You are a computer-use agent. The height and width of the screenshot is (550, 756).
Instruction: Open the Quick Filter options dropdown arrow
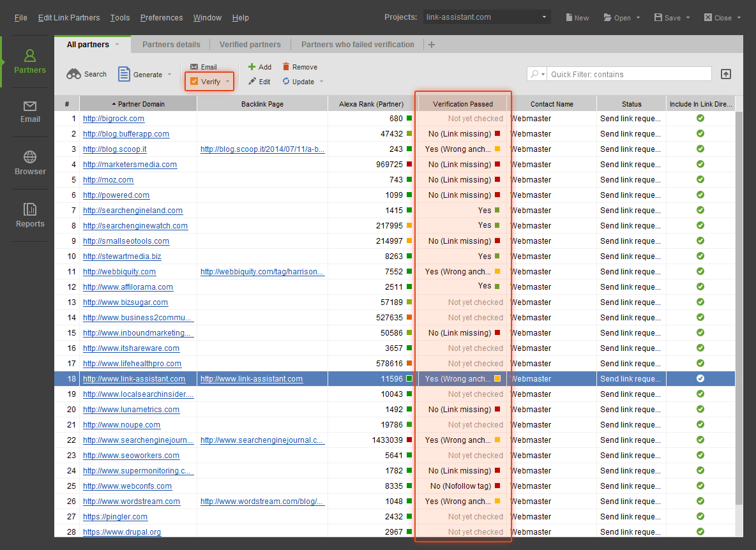pos(543,74)
